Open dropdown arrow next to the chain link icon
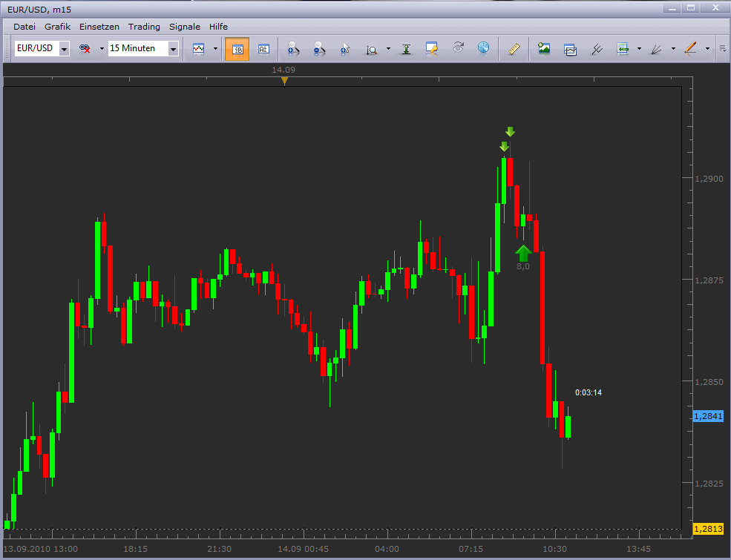This screenshot has width=731, height=560. 102,48
